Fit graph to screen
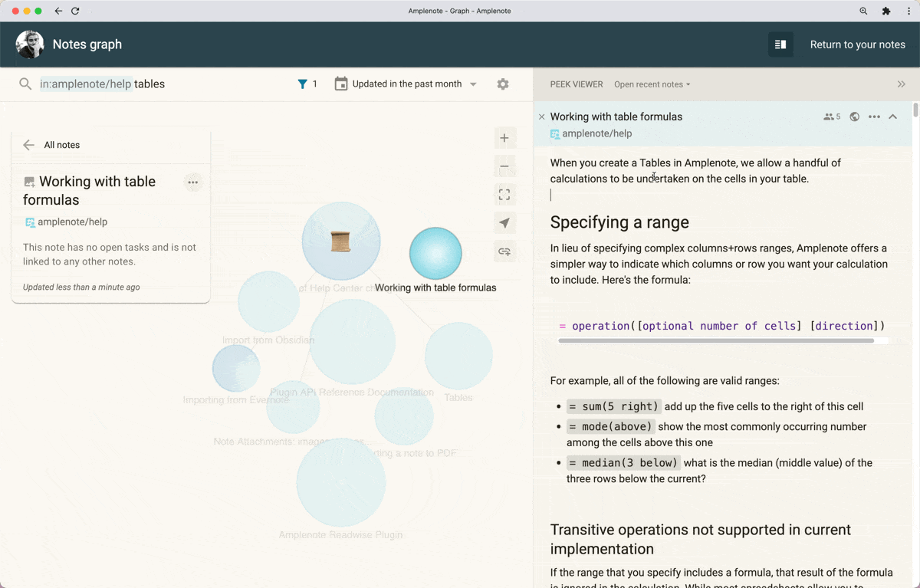The width and height of the screenshot is (920, 588). [504, 195]
